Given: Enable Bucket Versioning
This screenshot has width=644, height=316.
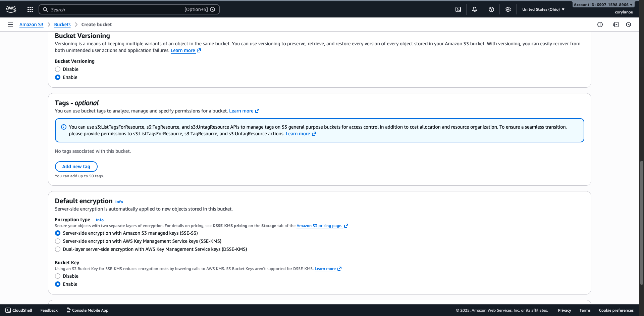Looking at the screenshot, I should [x=57, y=77].
